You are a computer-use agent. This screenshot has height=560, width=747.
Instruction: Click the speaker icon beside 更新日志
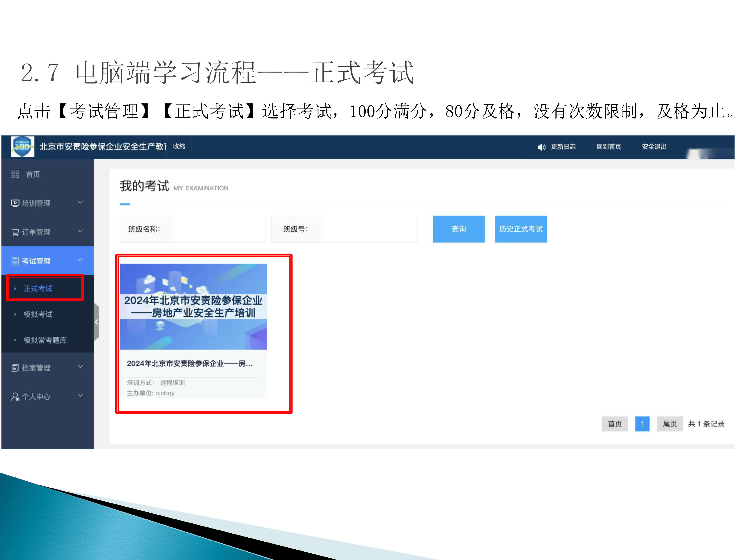point(541,147)
